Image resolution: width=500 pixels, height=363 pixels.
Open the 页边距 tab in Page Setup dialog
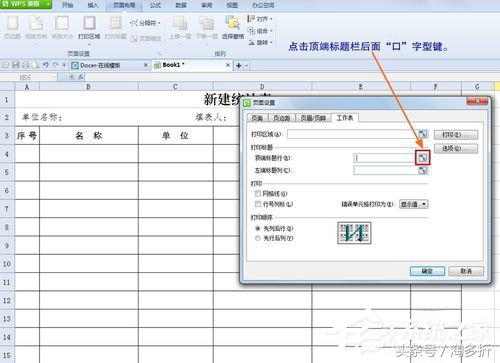coord(282,118)
